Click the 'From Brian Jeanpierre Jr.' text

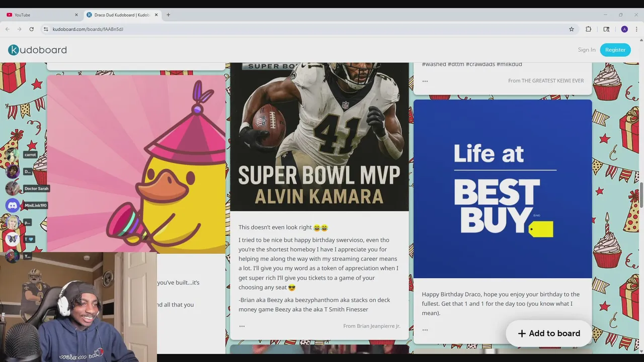(x=372, y=326)
